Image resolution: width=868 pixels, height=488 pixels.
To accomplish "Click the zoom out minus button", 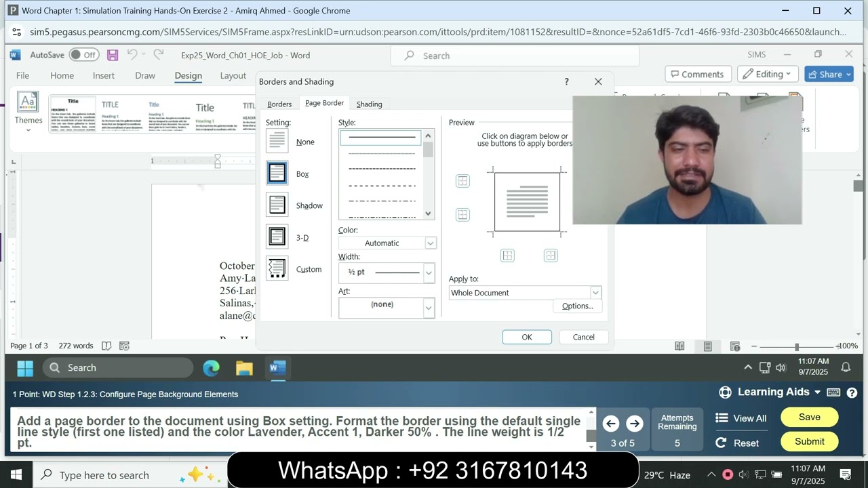I will pos(754,346).
